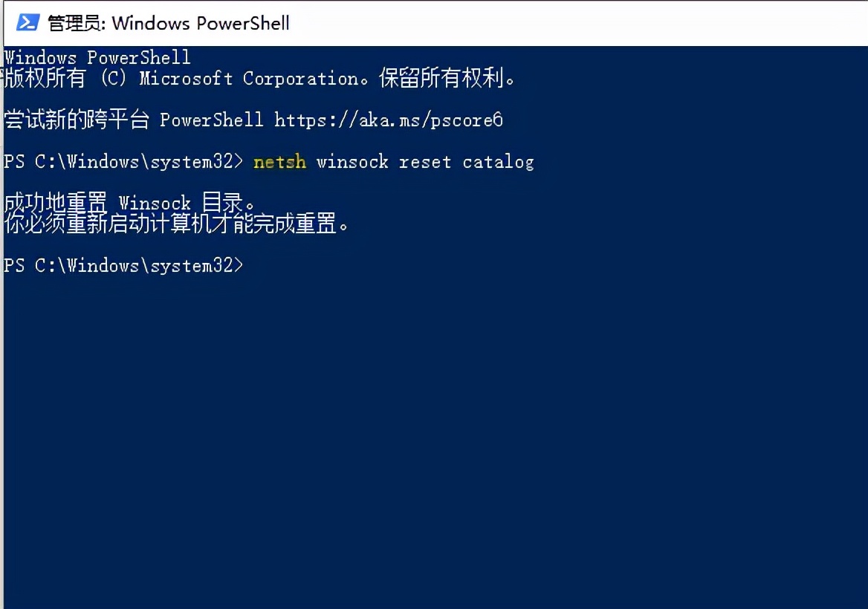Click the "尝试新的跨平台" text
Viewport: 868px width, 609px height.
77,120
